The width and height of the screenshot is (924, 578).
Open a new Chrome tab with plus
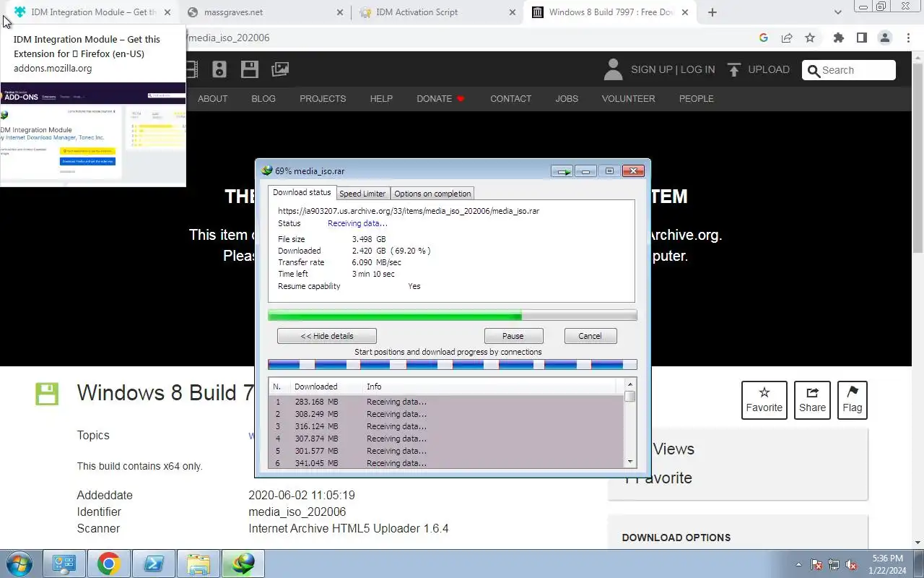pyautogui.click(x=712, y=12)
